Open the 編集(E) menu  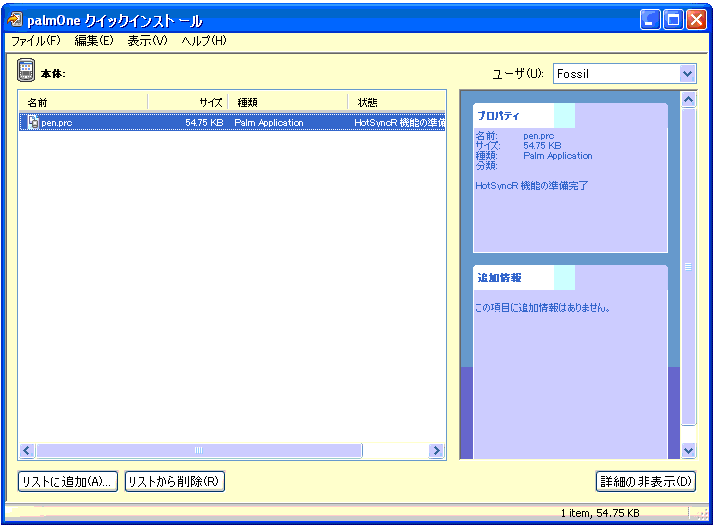[94, 41]
